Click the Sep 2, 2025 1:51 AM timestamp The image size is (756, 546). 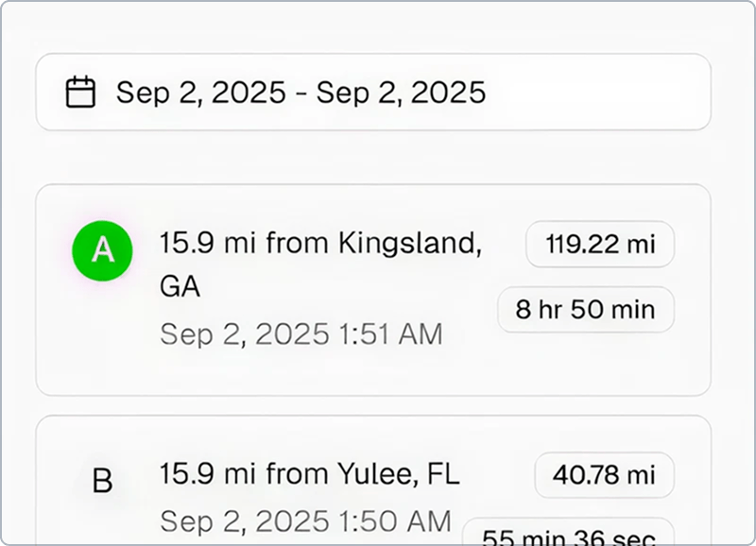tap(301, 333)
